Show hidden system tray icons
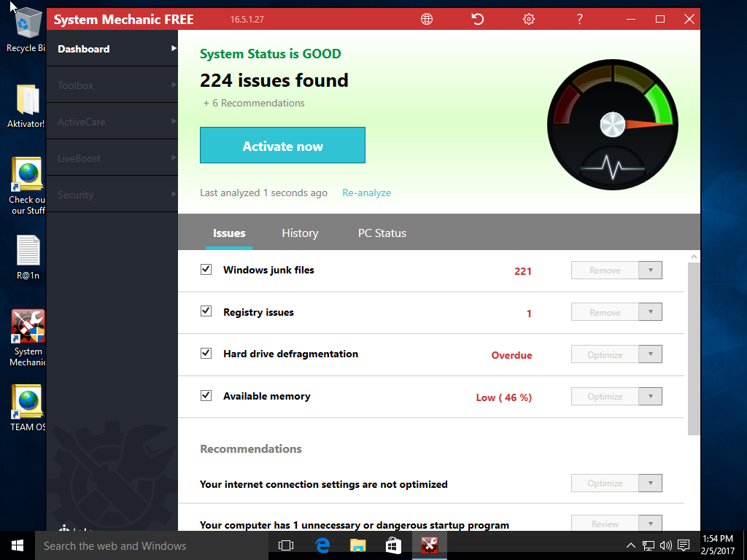The width and height of the screenshot is (747, 560). 630,545
